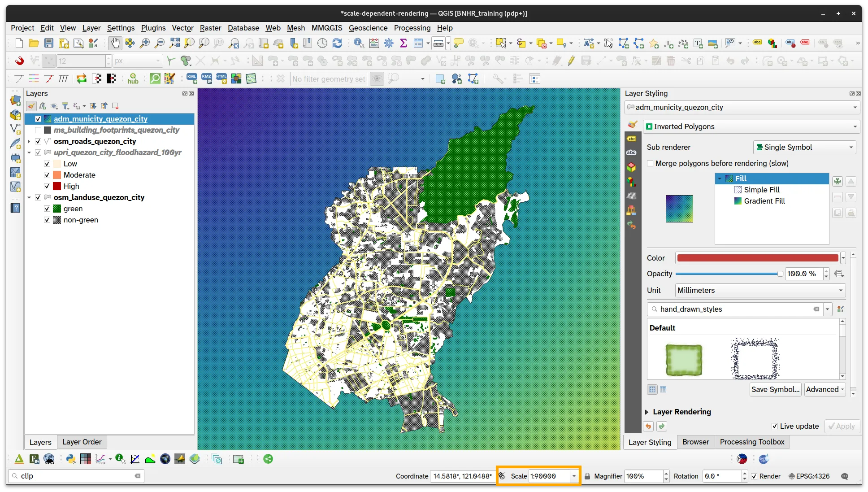Open the Python console icon

pos(70,459)
